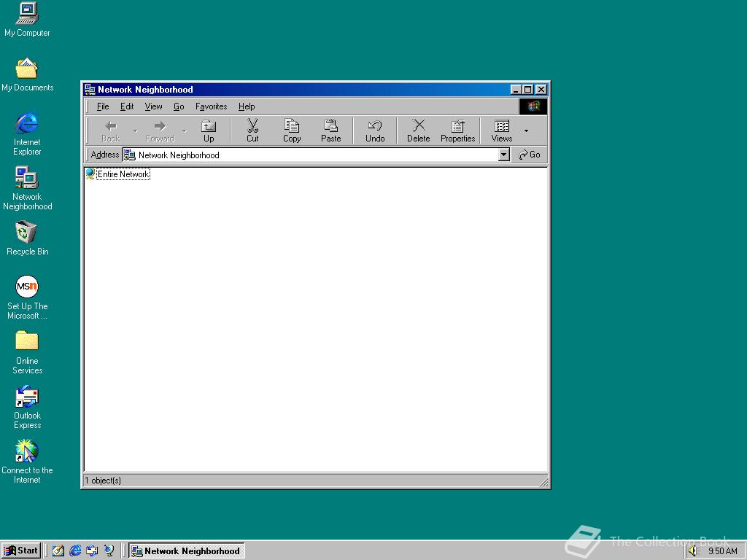Image resolution: width=747 pixels, height=560 pixels.
Task: Click inside the Address field
Action: [317, 155]
